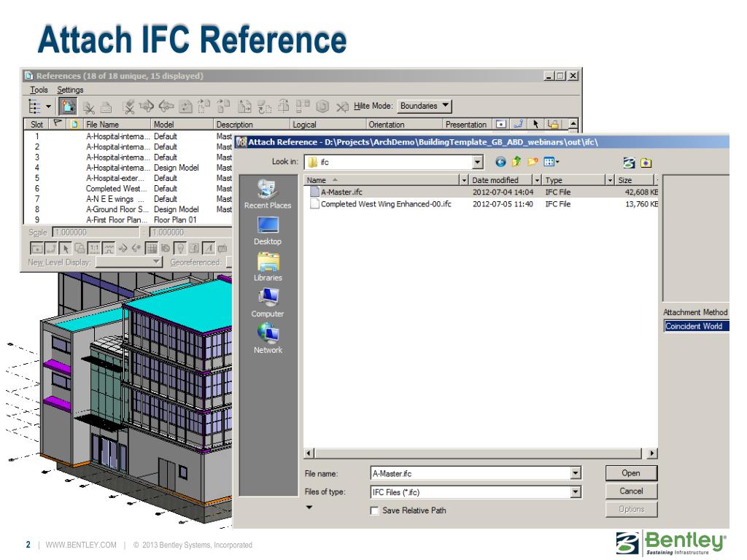747x560 pixels.
Task: Toggle the Snap icon below Scale
Action: [x=51, y=248]
